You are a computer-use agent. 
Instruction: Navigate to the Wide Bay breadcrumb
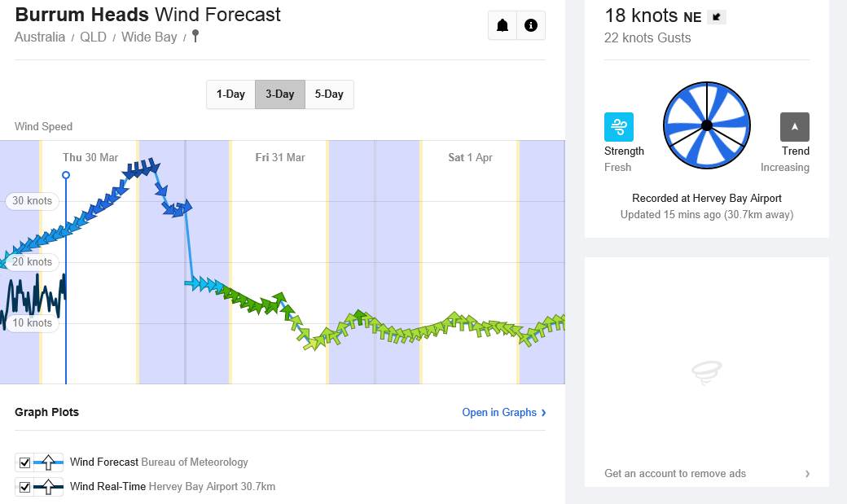(149, 37)
